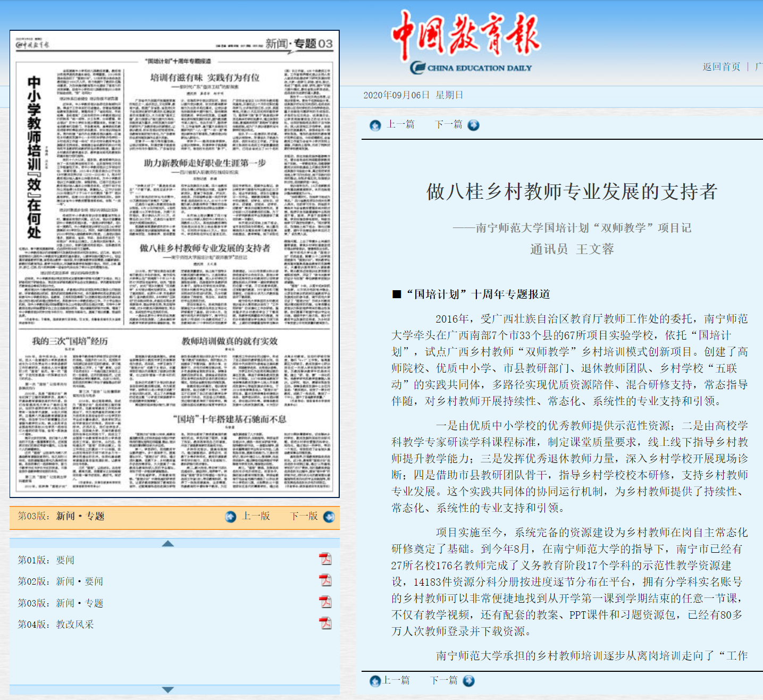Select 第02版：新闻·要闻 in page list
Image resolution: width=763 pixels, height=700 pixels.
click(61, 581)
